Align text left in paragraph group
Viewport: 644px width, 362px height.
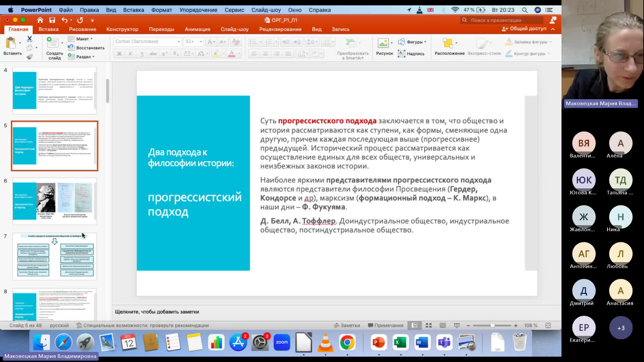254,54
